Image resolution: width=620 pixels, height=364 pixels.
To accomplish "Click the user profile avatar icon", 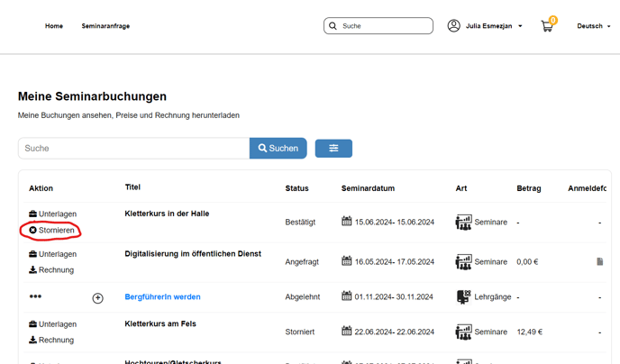I will click(x=454, y=26).
